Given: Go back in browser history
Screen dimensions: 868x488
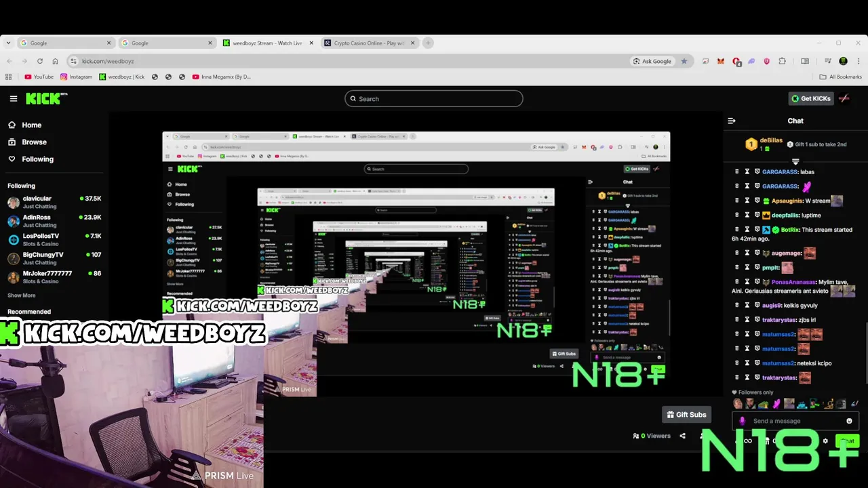Looking at the screenshot, I should point(9,61).
